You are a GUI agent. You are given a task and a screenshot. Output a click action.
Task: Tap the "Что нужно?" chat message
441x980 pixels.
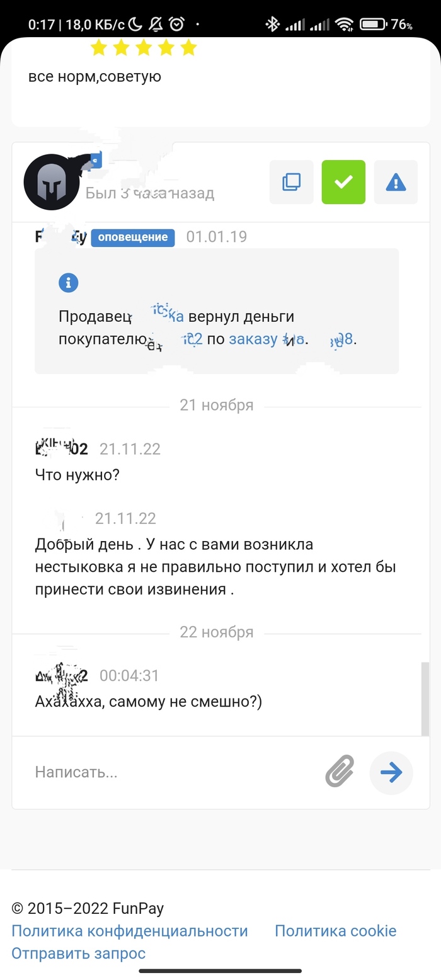pyautogui.click(x=77, y=475)
